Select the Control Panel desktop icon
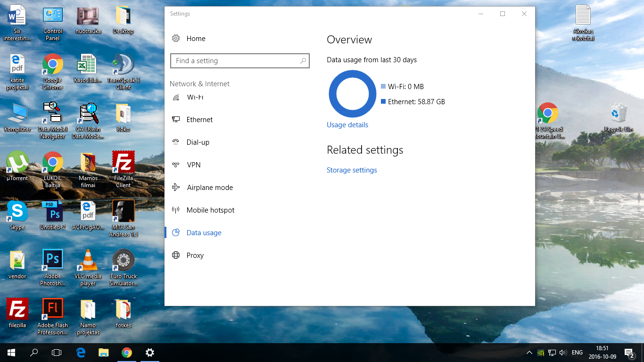Viewport: 644px width, 362px height. point(53,24)
